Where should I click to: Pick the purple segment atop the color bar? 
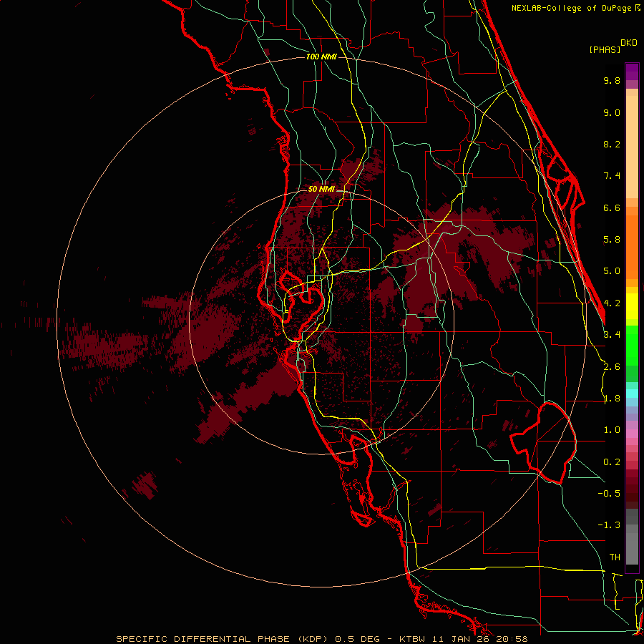[x=632, y=72]
